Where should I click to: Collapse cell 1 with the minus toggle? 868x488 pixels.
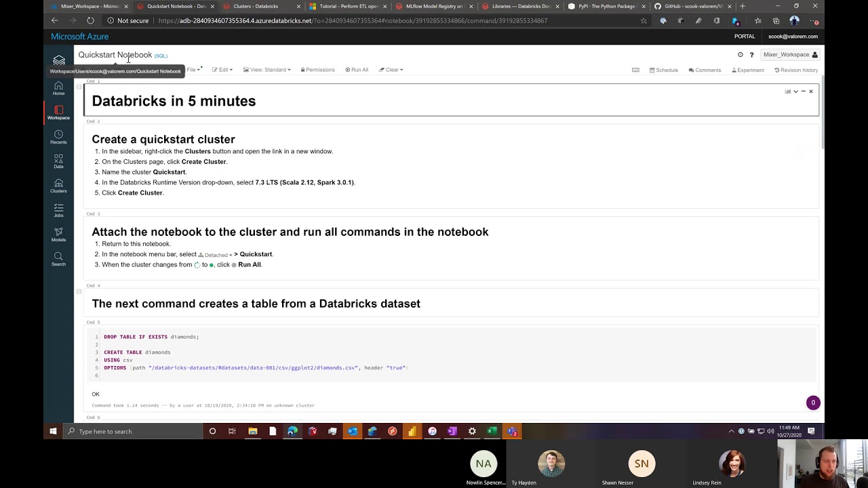pyautogui.click(x=79, y=87)
